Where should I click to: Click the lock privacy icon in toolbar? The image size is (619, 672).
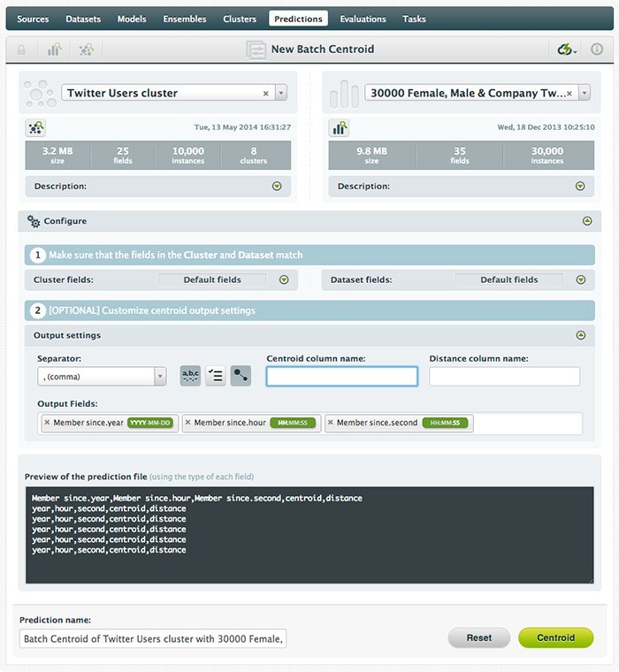21,50
